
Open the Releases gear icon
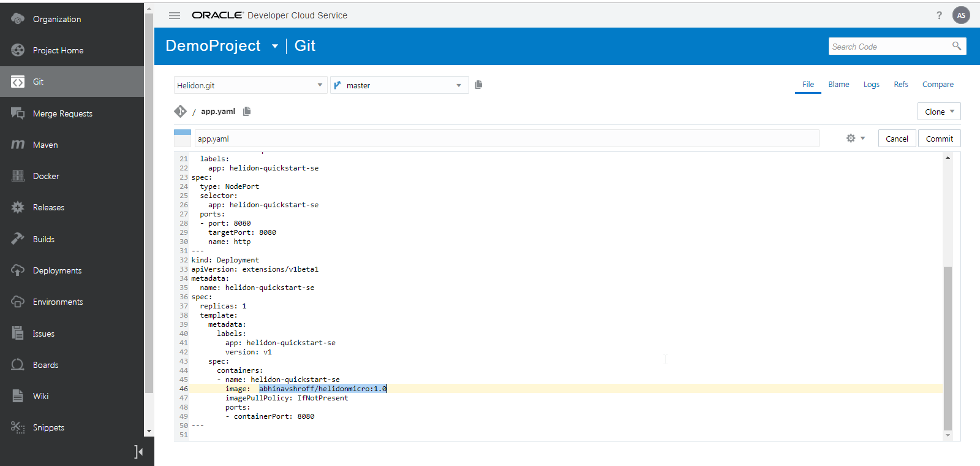(x=18, y=207)
